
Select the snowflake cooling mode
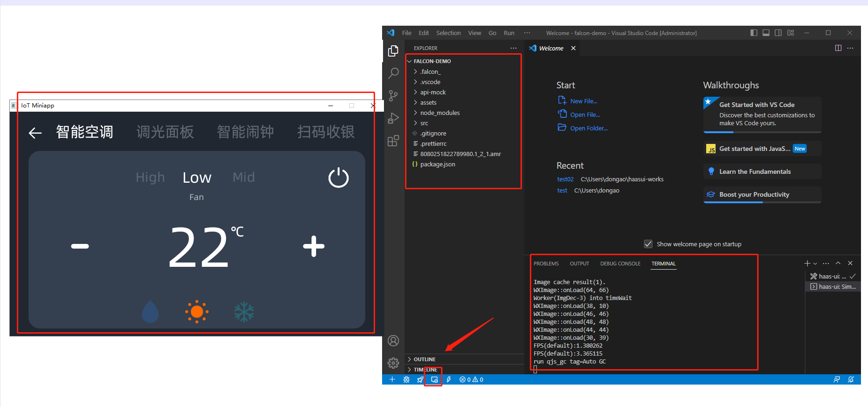click(244, 312)
